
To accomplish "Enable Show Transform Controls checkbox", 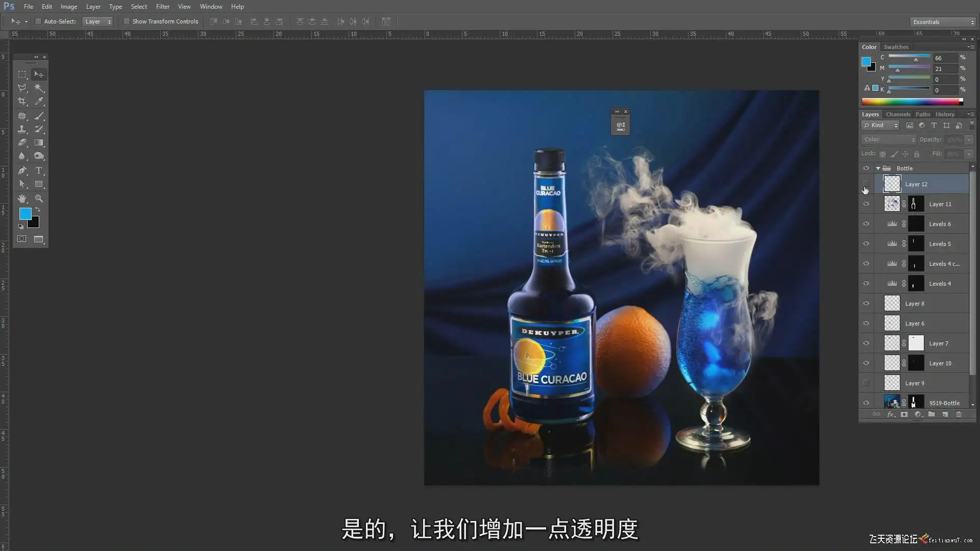I will coord(127,21).
